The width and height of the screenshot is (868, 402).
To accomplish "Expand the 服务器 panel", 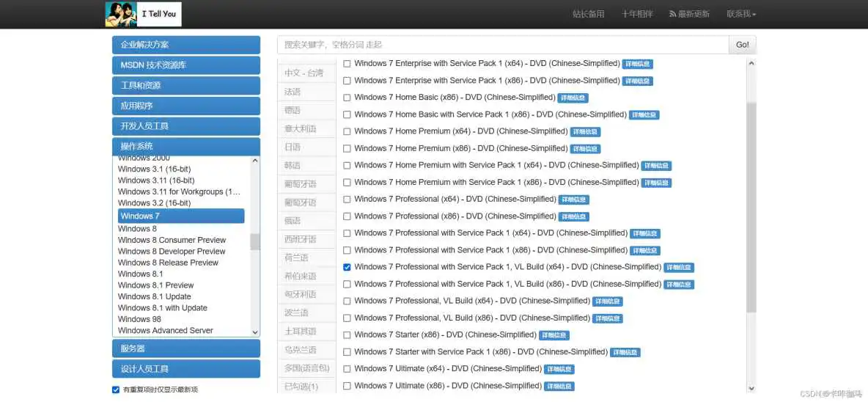I will (x=186, y=348).
